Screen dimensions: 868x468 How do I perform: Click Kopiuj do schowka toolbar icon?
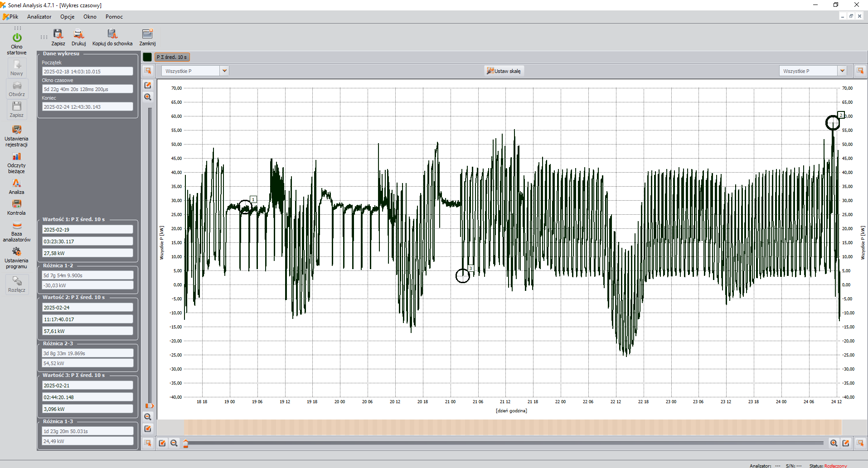(112, 34)
